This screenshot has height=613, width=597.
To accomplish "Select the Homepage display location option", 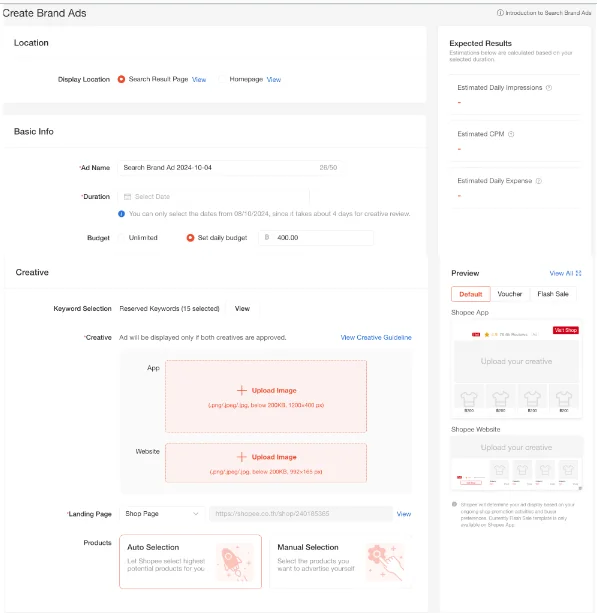I will point(222,79).
